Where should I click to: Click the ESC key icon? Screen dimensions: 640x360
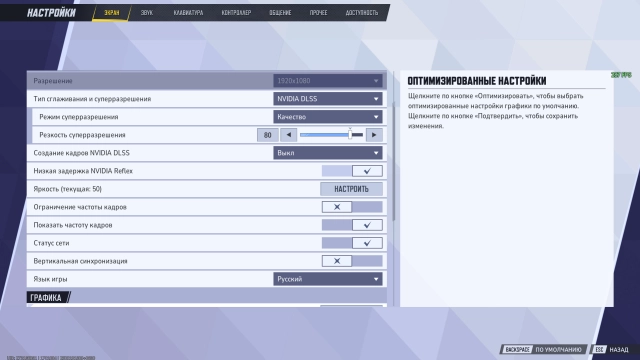599,349
